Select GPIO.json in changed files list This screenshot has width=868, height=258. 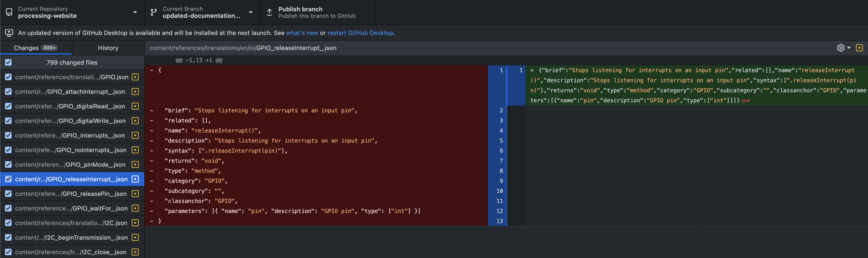point(72,77)
